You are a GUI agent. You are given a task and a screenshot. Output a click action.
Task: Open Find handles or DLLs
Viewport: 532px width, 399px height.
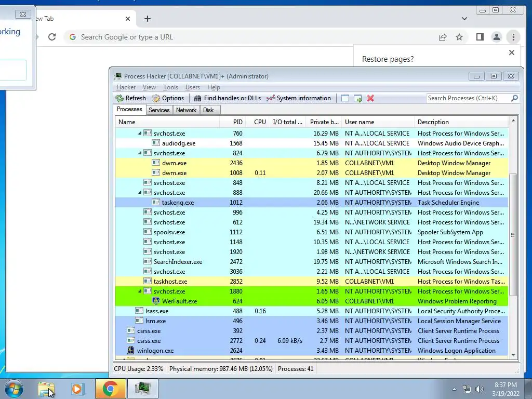[228, 98]
